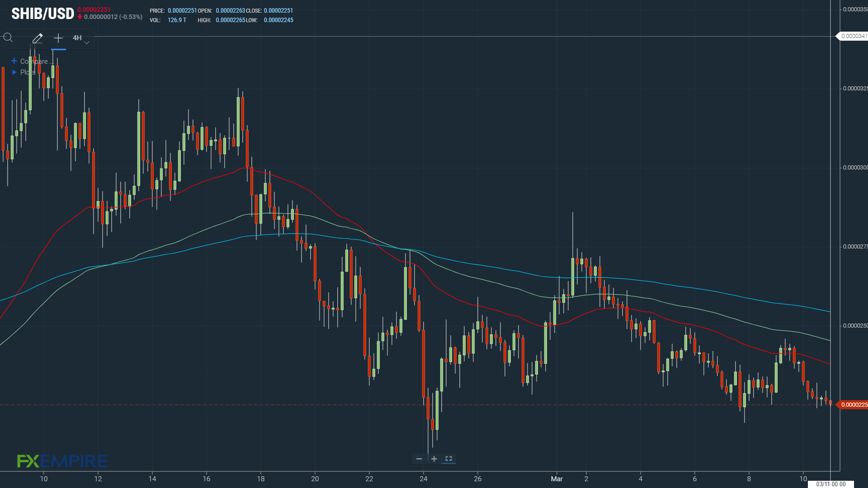Open the 4H timeframe dropdown
The image size is (868, 488).
80,38
